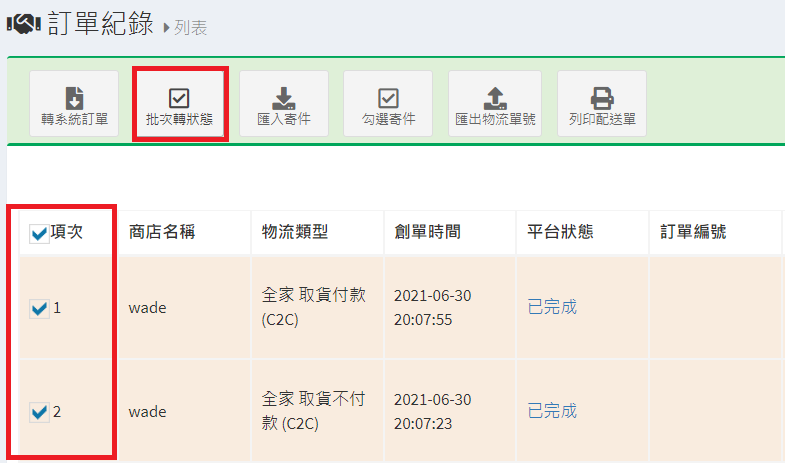Uncheck the checkbox for row 1
The width and height of the screenshot is (785, 463).
[39, 309]
